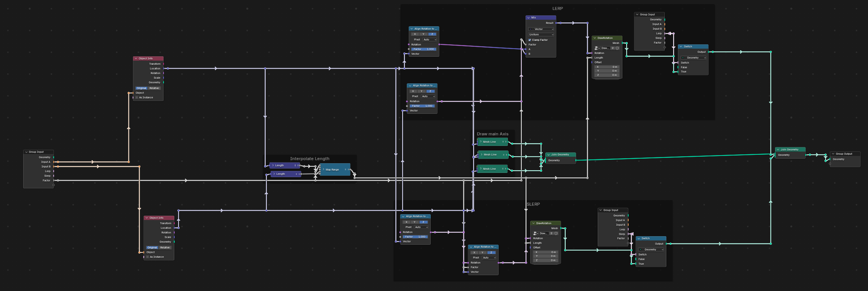Expand the upper collapsed Length node chevron
This screenshot has height=291, width=868.
(273, 165)
